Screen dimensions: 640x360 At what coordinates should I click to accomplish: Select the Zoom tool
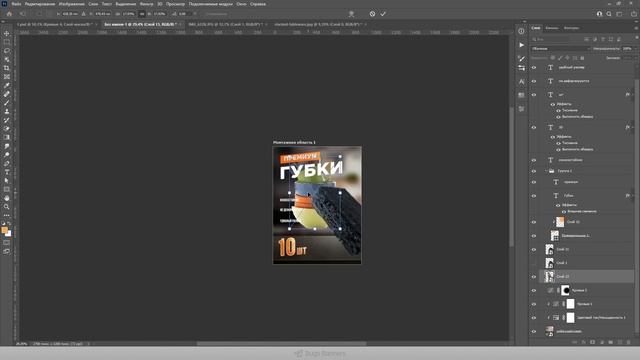[x=7, y=207]
